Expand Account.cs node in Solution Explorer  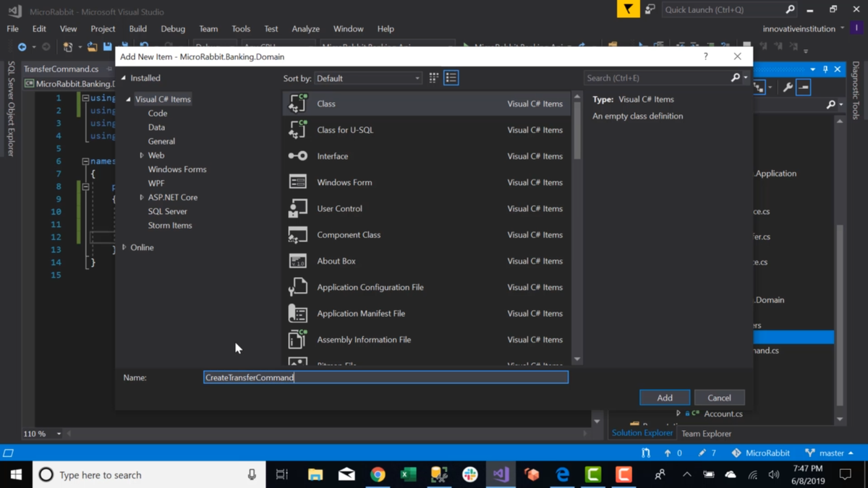tap(678, 414)
